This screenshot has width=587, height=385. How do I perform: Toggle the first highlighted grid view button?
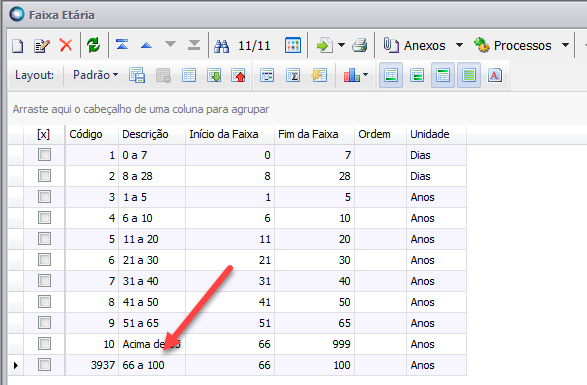click(x=391, y=75)
